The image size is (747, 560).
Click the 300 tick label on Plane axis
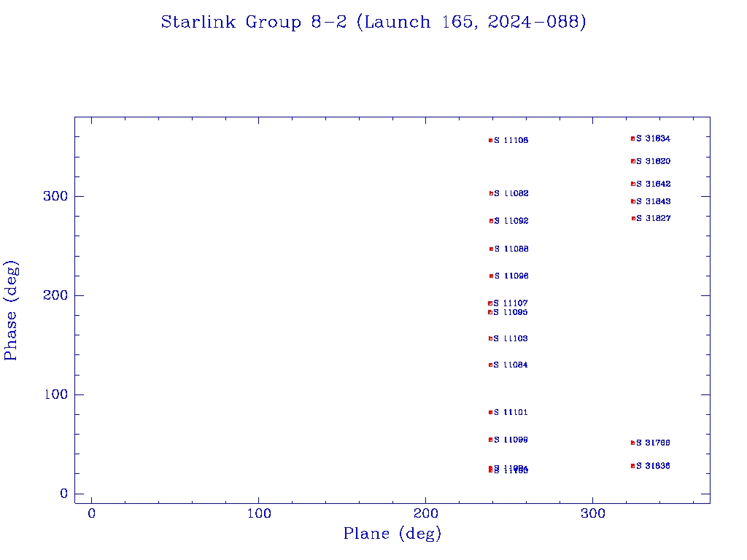592,513
